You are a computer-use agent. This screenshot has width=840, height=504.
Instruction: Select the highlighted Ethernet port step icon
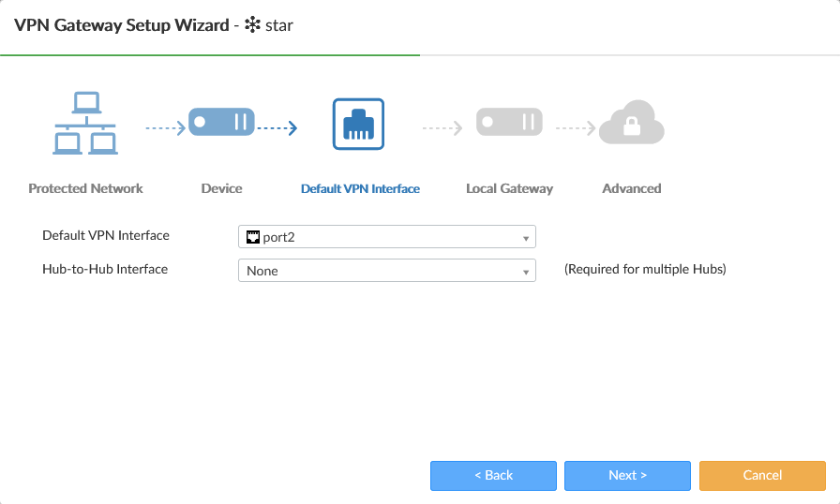coord(358,124)
